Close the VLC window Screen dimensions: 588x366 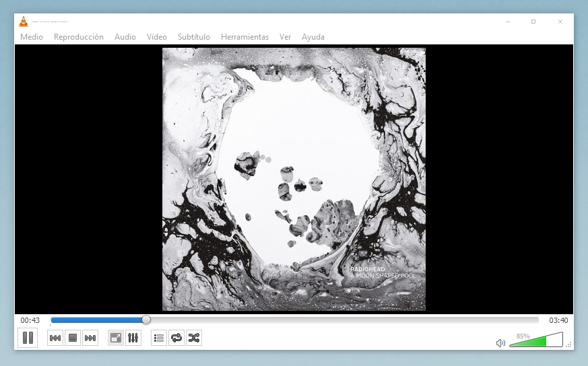[x=560, y=22]
